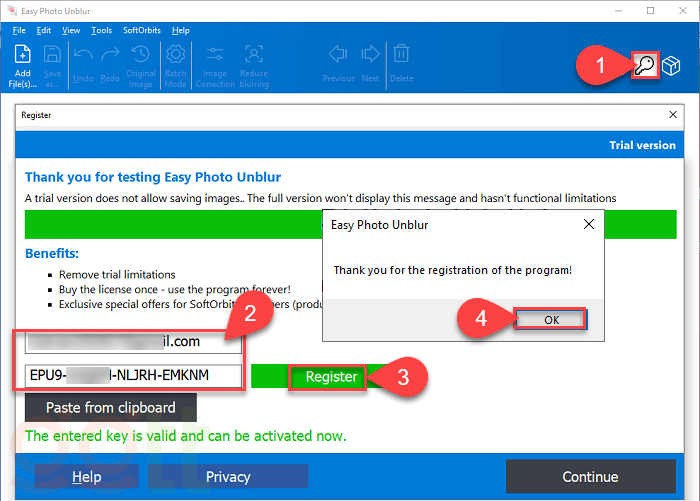Open registration via the key icon
The image size is (700, 501).
[645, 66]
